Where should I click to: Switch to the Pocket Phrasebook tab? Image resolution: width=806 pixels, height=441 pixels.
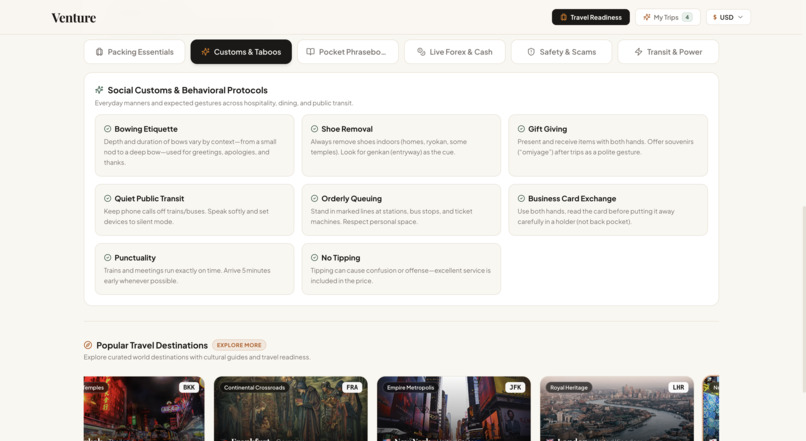pos(348,52)
